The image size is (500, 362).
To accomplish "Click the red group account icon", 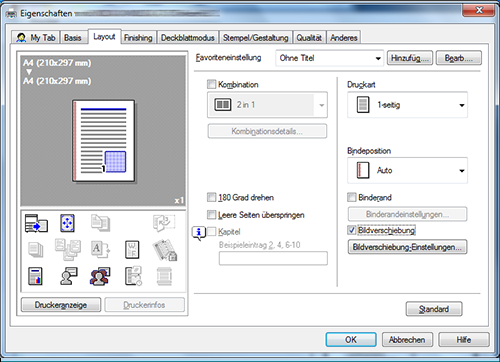I will click(x=100, y=276).
